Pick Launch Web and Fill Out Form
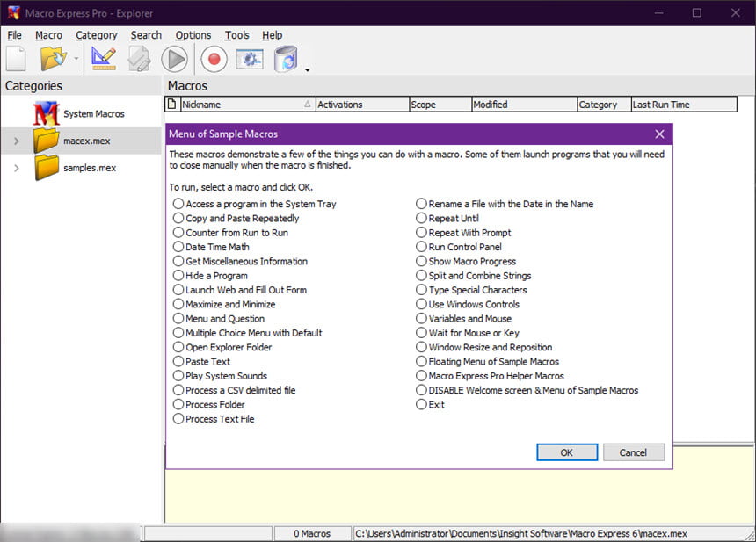The height and width of the screenshot is (542, 756). [240, 290]
